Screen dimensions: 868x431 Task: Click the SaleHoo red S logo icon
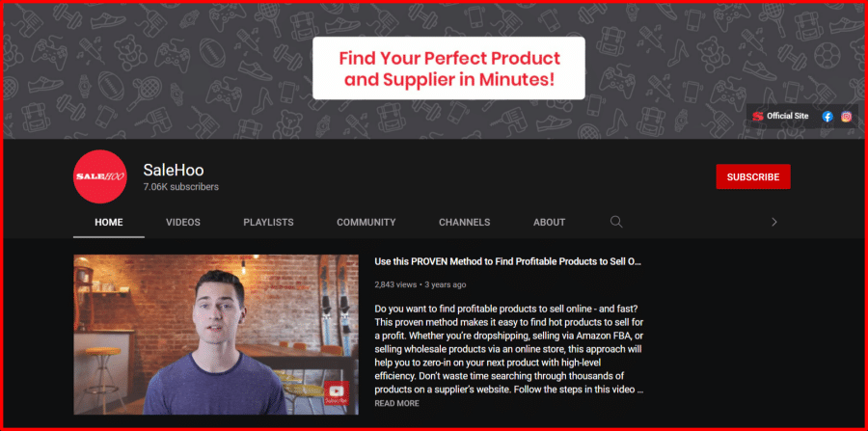(758, 117)
